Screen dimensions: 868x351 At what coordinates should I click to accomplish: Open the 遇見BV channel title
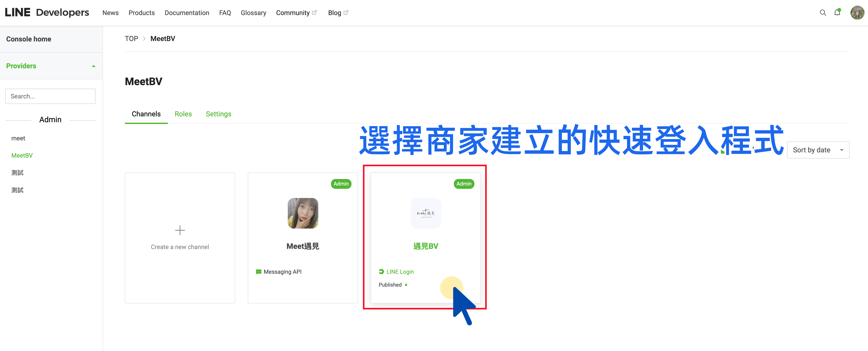425,246
